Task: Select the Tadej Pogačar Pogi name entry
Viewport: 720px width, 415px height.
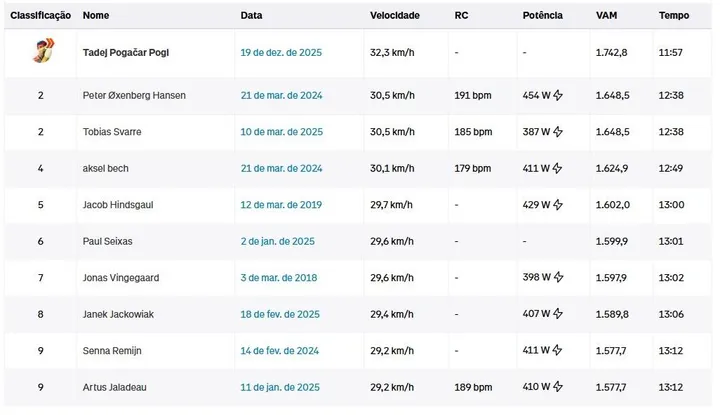Action: click(x=126, y=52)
